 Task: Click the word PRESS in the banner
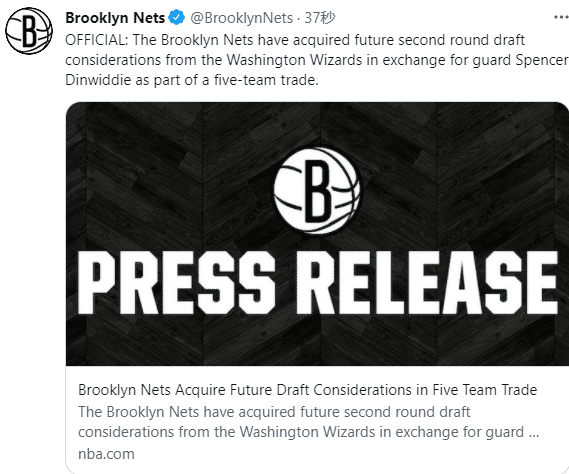tap(176, 283)
